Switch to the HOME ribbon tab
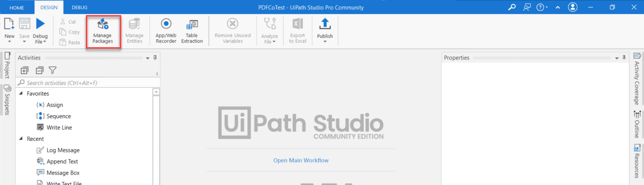Viewport: 644px width, 185px height. click(17, 8)
